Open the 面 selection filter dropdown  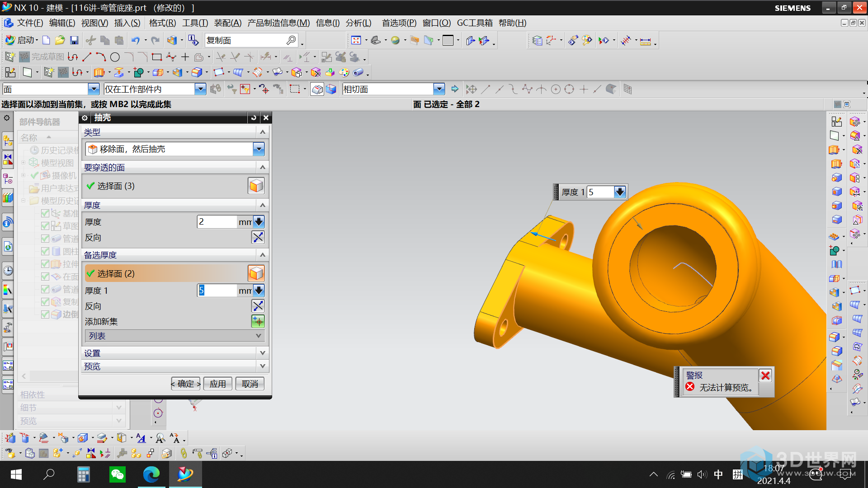(94, 89)
